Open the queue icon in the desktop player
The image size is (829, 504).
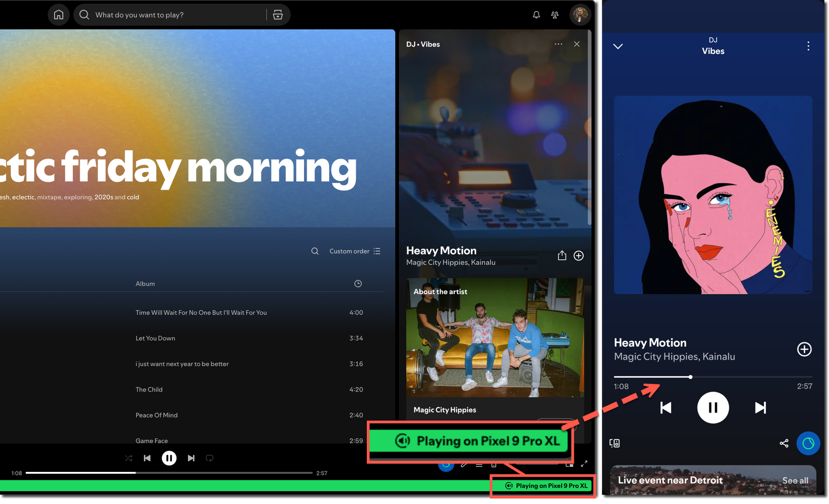pos(479,465)
